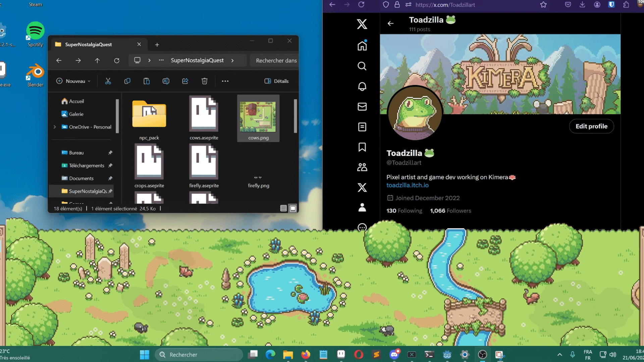Navigate back in File Explorer
This screenshot has height=362, width=644.
tap(59, 61)
